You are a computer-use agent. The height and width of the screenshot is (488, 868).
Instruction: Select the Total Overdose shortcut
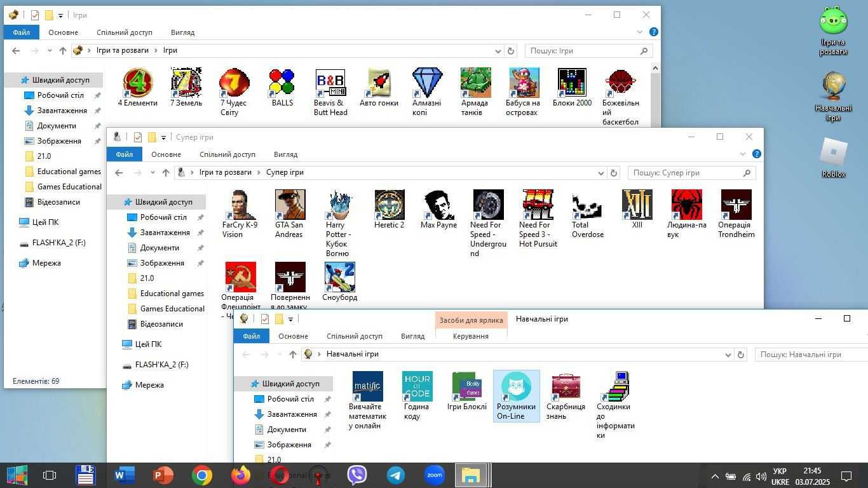click(588, 214)
